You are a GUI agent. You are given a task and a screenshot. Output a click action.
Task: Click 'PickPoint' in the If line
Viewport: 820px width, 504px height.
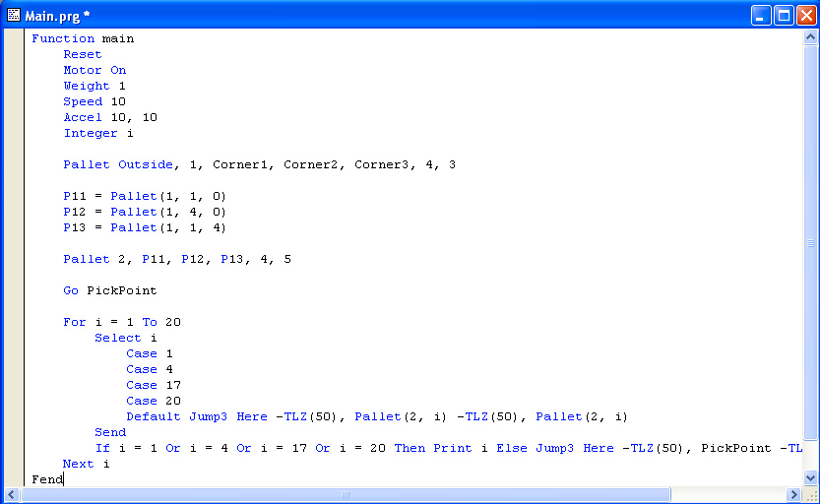(735, 448)
